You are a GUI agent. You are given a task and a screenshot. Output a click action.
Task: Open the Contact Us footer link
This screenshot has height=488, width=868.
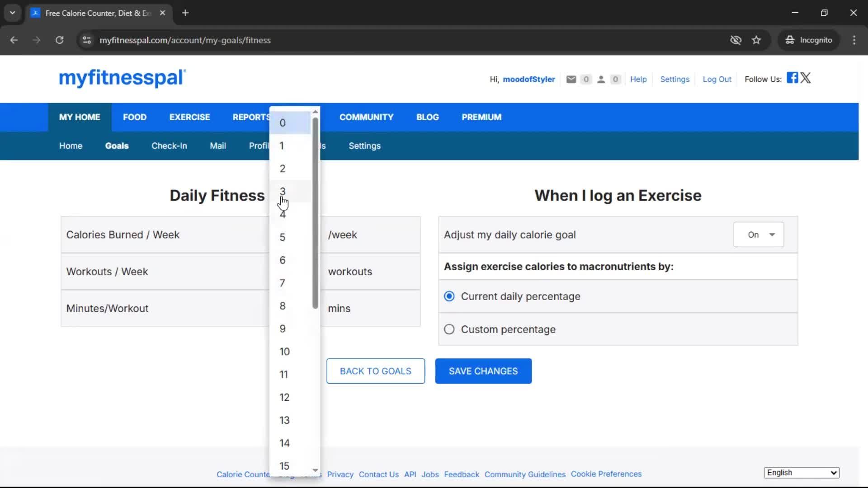click(x=378, y=474)
